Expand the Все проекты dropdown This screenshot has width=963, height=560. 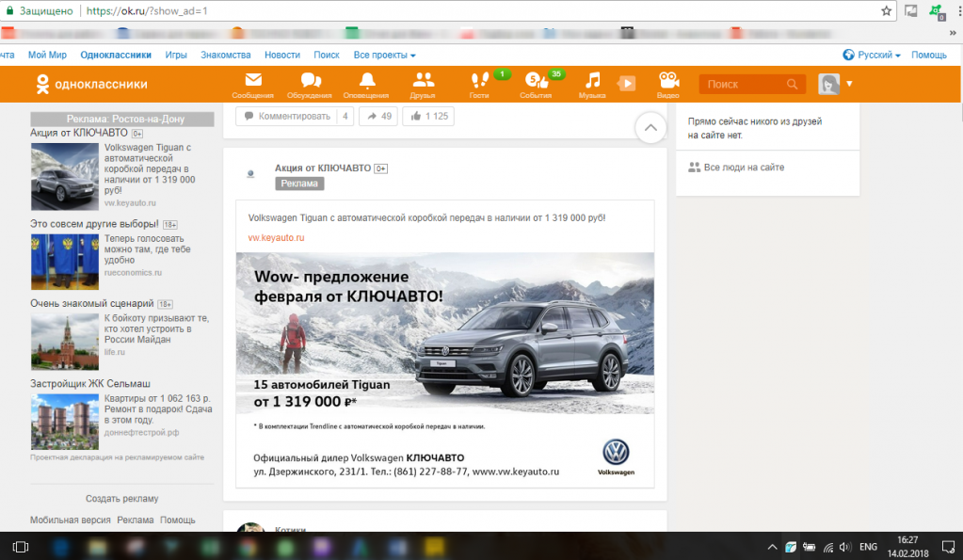tap(384, 55)
